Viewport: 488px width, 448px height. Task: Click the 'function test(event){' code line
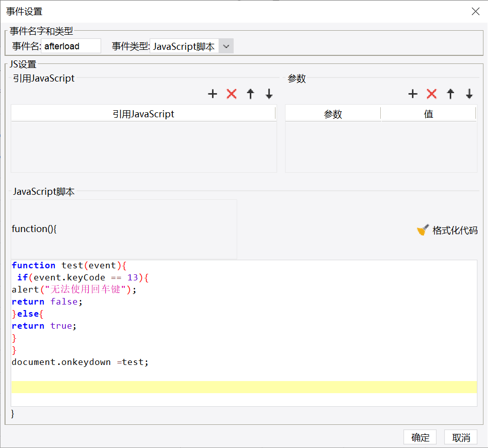tap(69, 265)
